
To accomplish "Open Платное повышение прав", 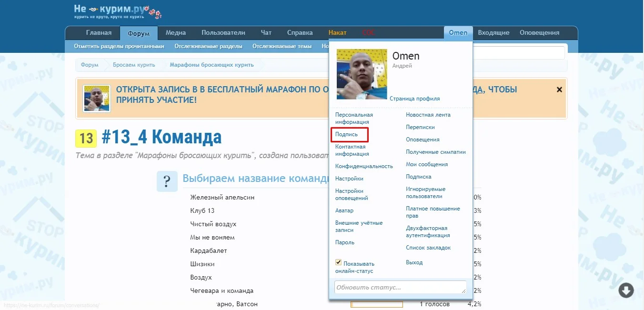I will tap(433, 212).
